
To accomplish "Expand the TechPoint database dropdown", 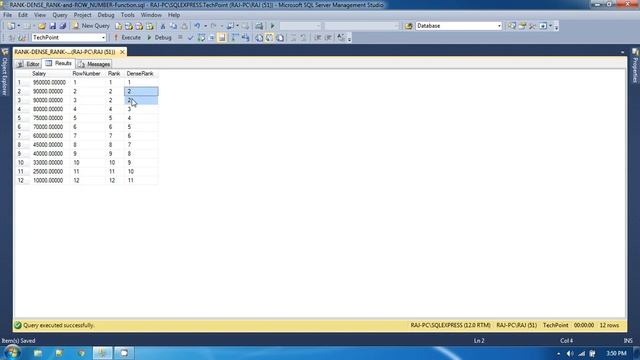I will [x=103, y=38].
